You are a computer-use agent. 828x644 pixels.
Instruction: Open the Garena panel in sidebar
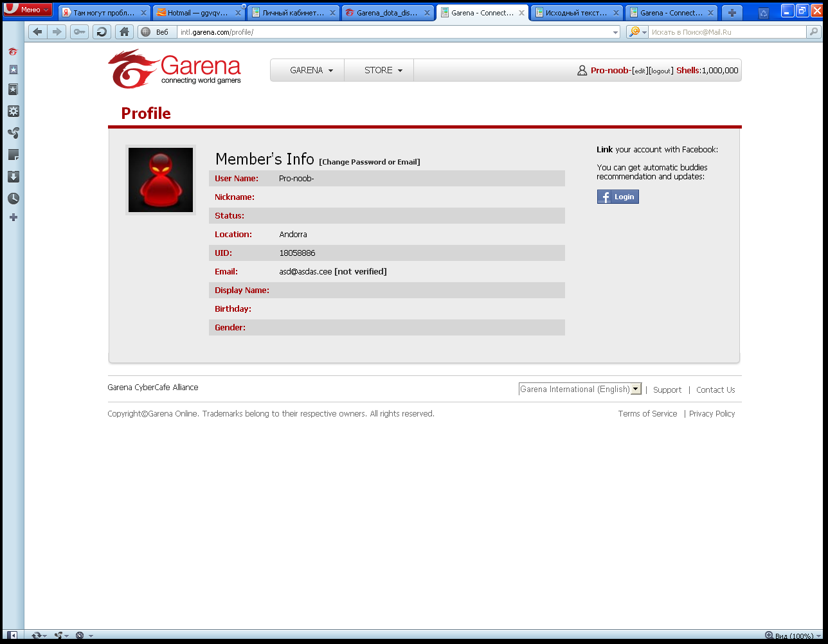tap(13, 51)
